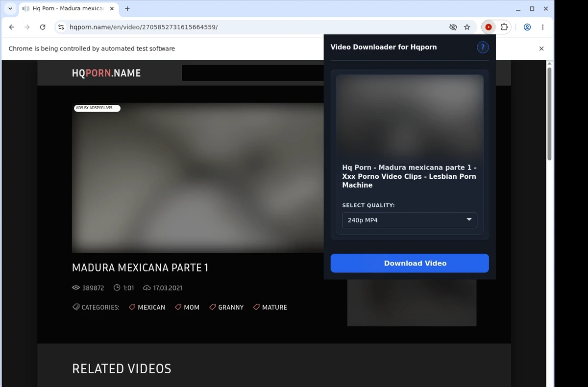Click the video preview in downloader popup

click(410, 116)
